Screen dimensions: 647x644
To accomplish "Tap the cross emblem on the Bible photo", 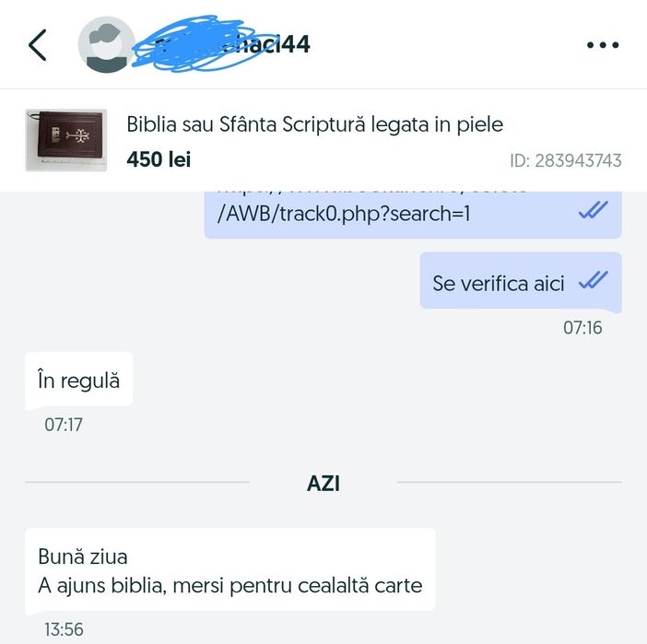I will click(78, 135).
